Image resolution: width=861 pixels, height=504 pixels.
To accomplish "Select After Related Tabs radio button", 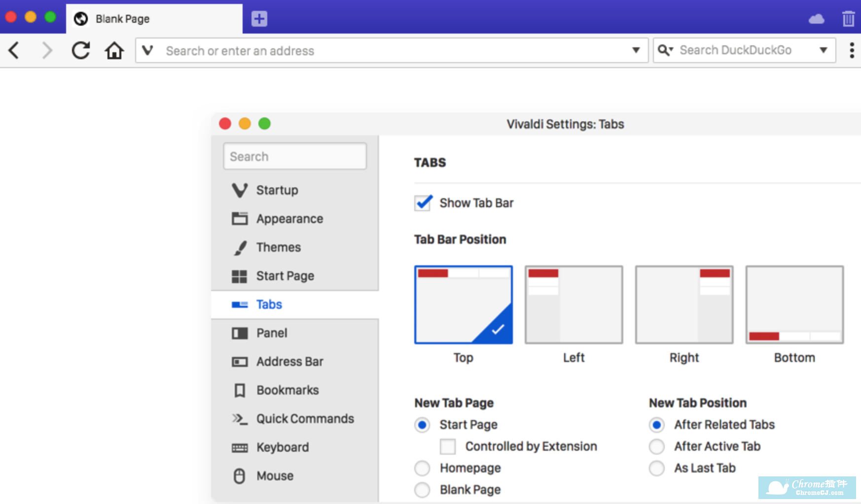I will click(657, 425).
